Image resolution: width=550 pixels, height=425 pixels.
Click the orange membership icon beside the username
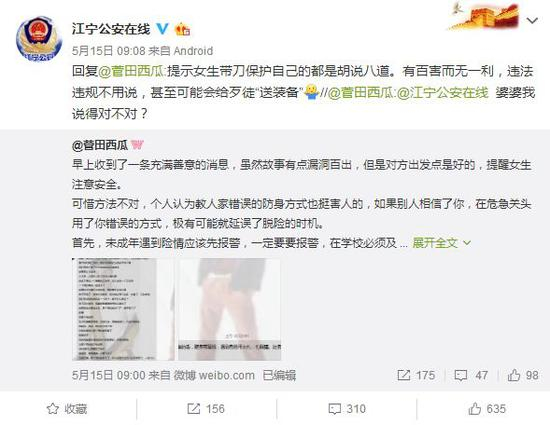(x=182, y=29)
